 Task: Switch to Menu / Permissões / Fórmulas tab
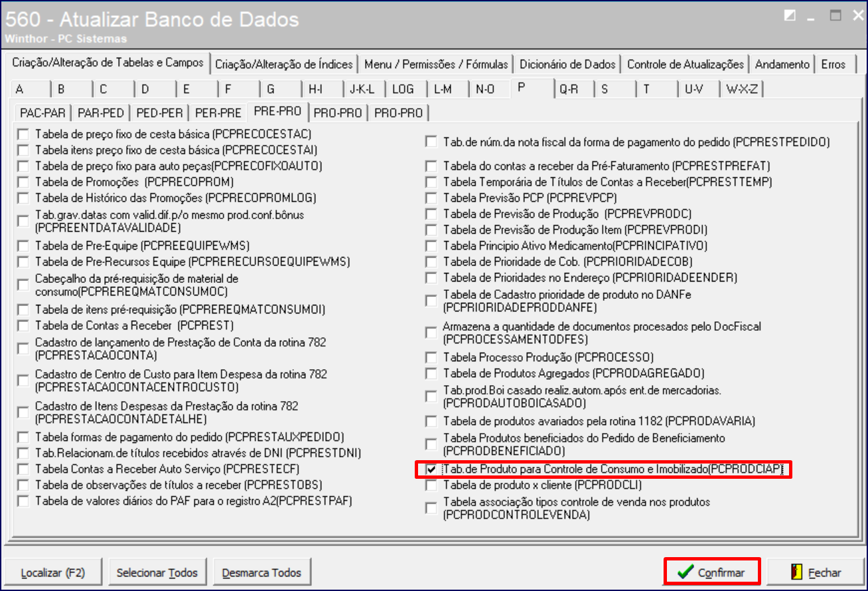click(x=436, y=64)
